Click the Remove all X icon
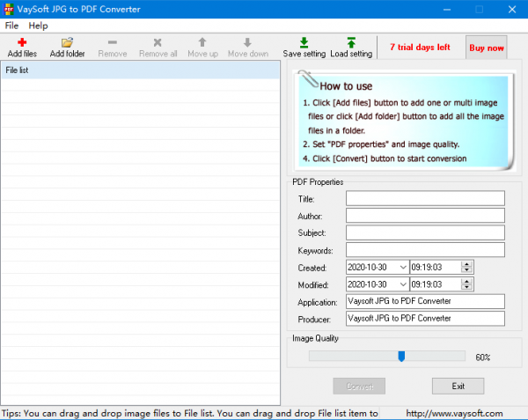The height and width of the screenshot is (420, 528). [158, 42]
